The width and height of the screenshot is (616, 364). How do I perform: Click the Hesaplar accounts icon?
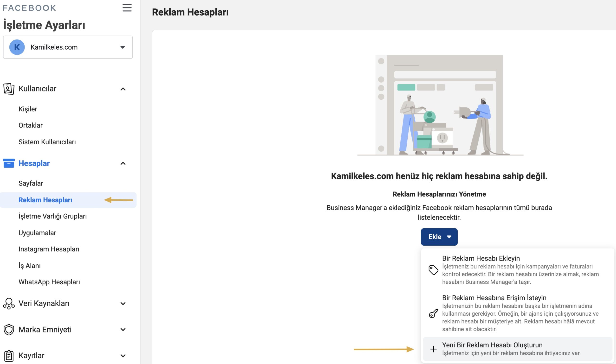(9, 163)
